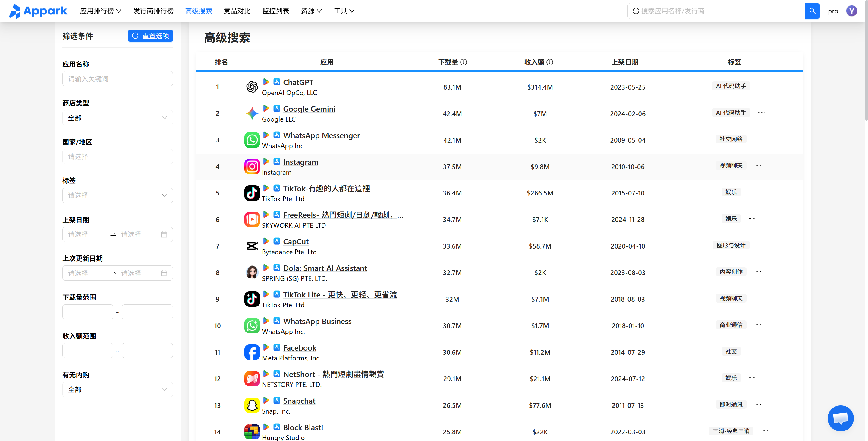Image resolution: width=868 pixels, height=441 pixels.
Task: Open Block Blast! app link
Action: tap(303, 427)
